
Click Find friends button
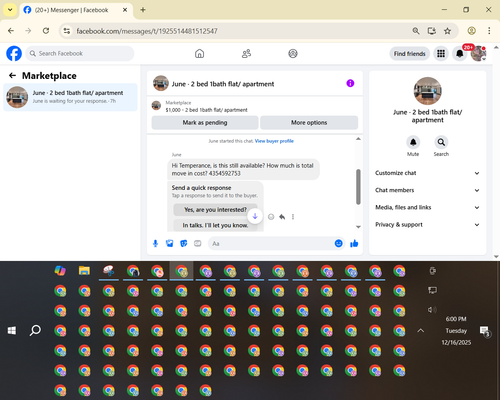point(409,54)
